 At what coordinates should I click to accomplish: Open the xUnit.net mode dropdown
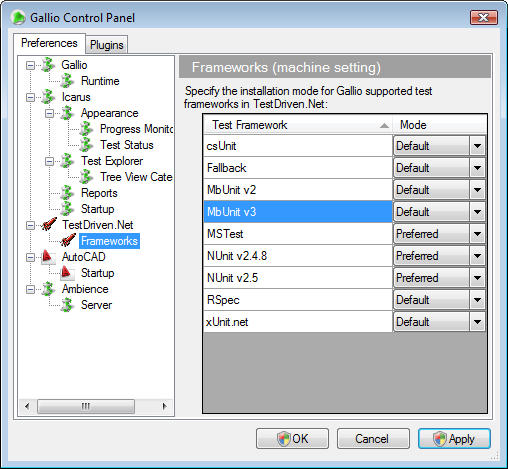click(x=477, y=322)
